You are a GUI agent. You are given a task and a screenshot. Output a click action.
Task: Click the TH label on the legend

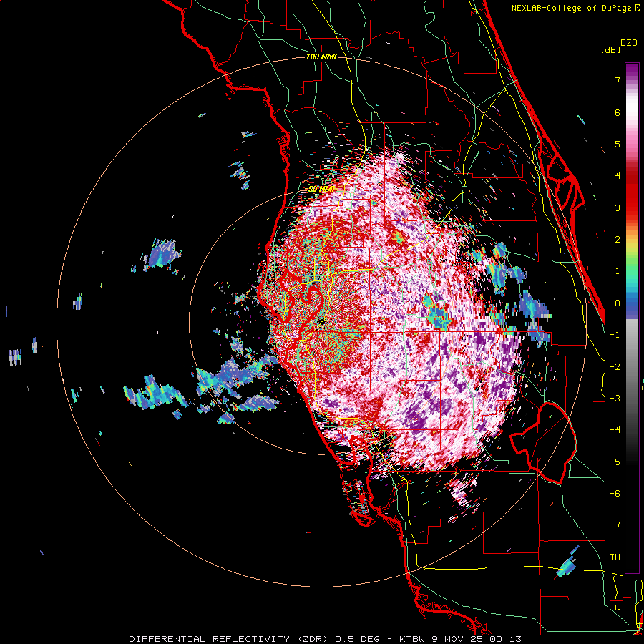(x=615, y=557)
